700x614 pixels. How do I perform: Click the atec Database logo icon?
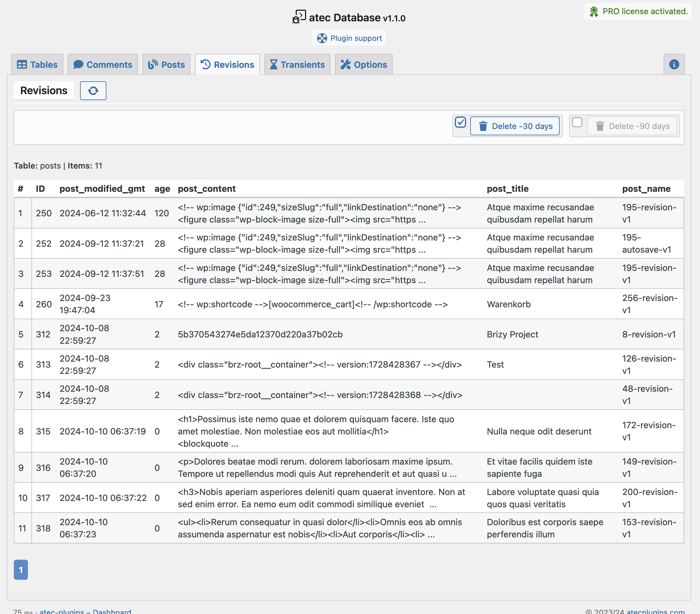[299, 17]
